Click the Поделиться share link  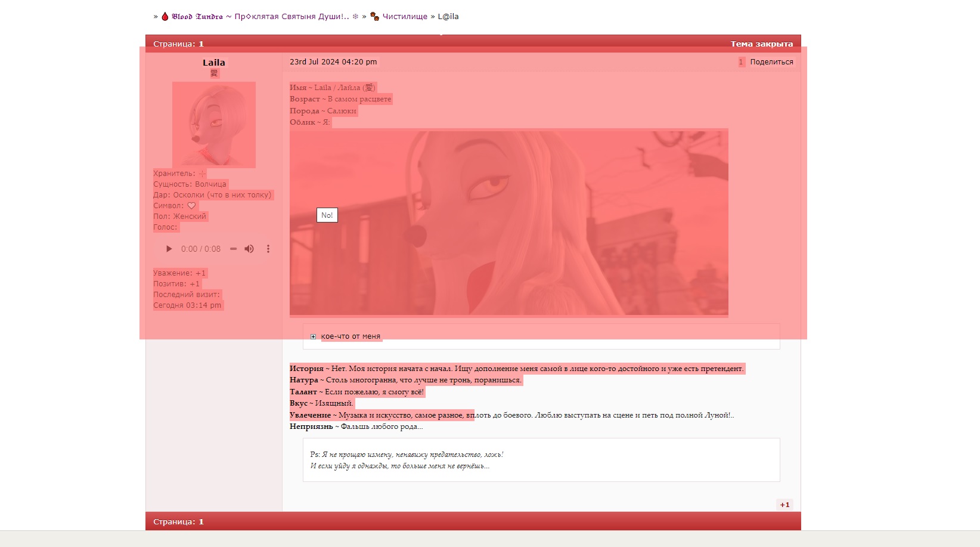[771, 62]
